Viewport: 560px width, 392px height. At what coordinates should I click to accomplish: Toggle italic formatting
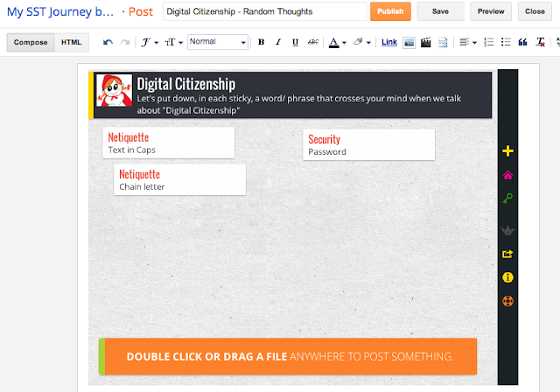point(278,42)
